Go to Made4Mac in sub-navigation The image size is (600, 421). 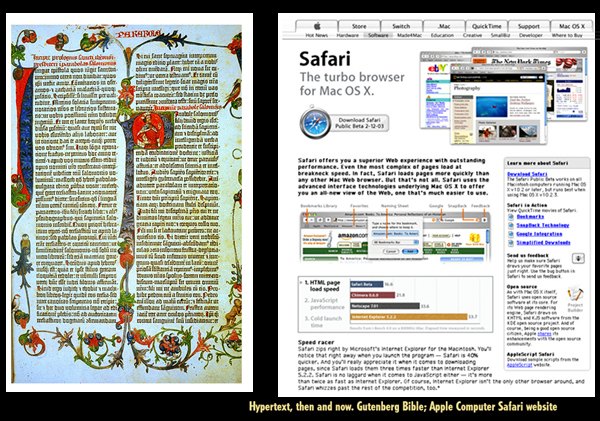409,35
